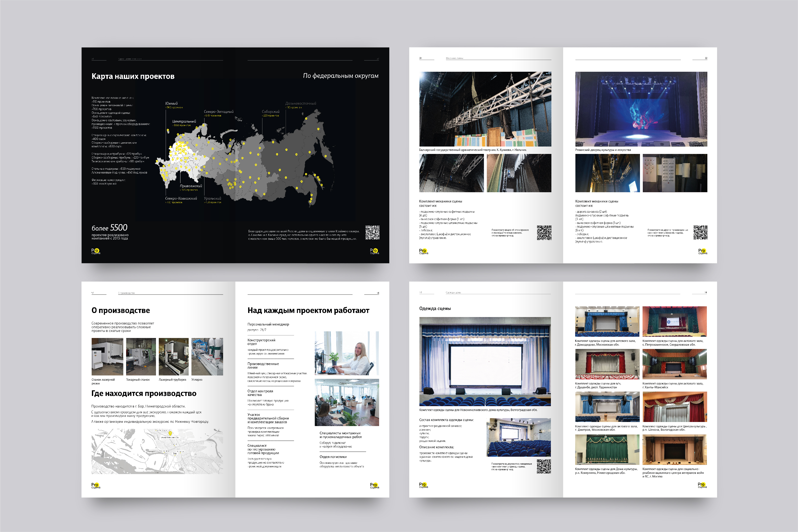Open the 'Углорез' photo
This screenshot has width=798, height=532.
click(x=207, y=357)
